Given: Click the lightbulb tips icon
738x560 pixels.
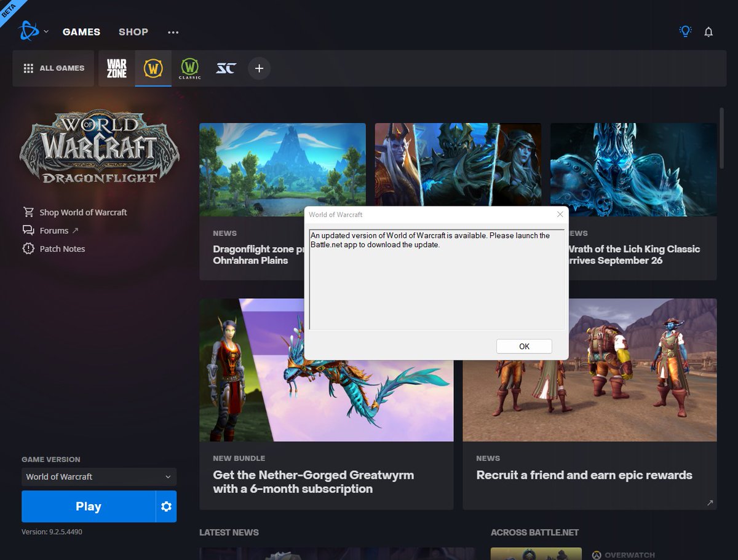Looking at the screenshot, I should [x=685, y=31].
